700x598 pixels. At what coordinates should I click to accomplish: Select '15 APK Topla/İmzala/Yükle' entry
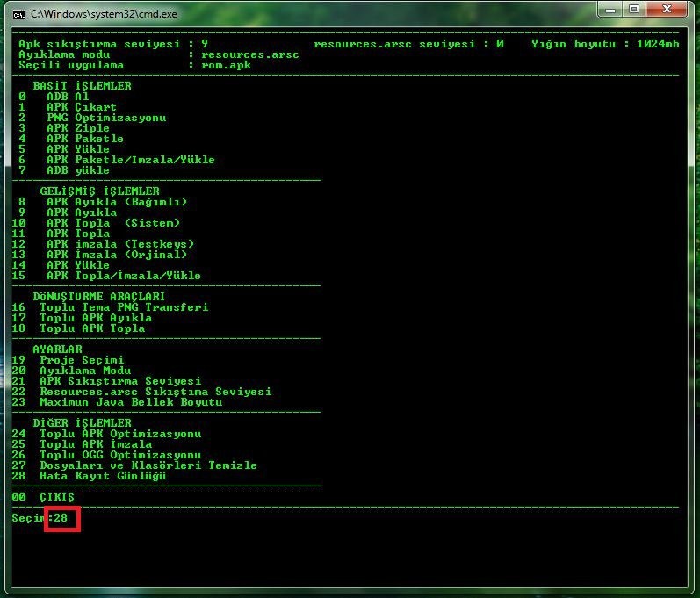pos(106,276)
